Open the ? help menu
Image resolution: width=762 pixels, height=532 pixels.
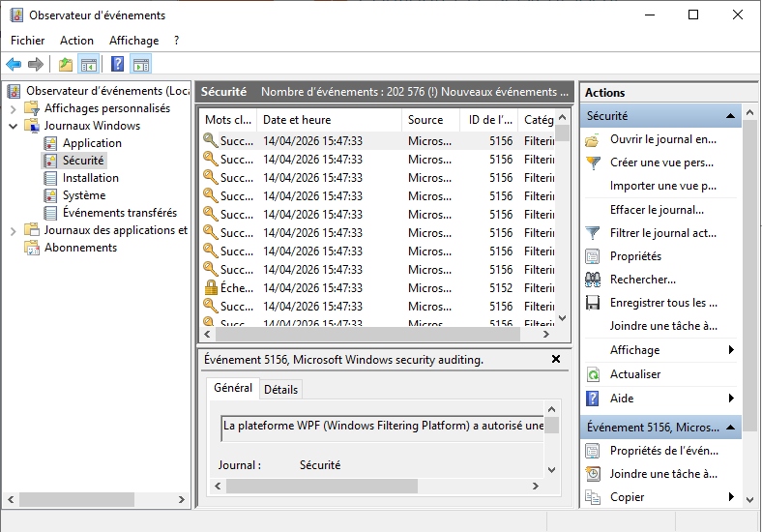tap(176, 41)
